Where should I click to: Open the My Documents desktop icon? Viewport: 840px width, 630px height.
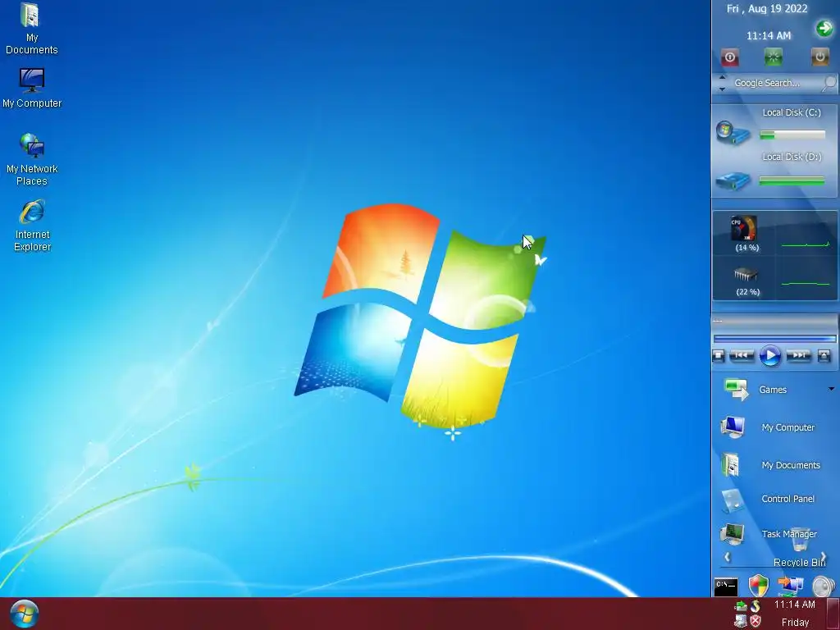click(32, 29)
